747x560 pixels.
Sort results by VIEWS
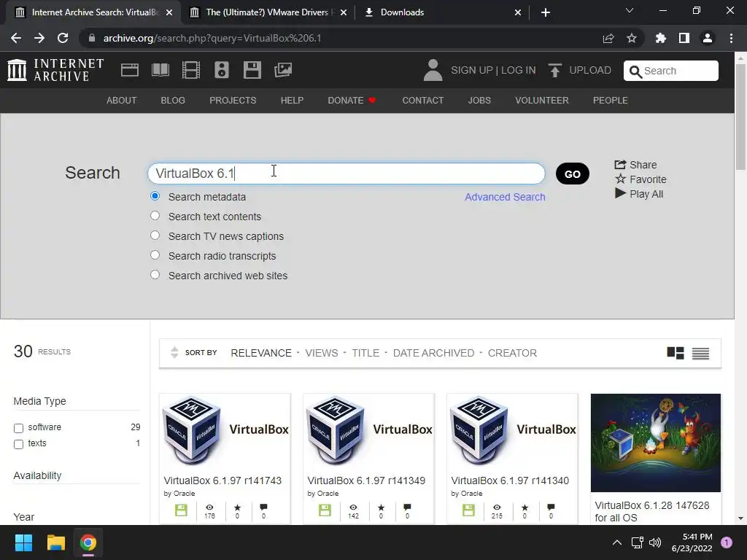tap(322, 353)
